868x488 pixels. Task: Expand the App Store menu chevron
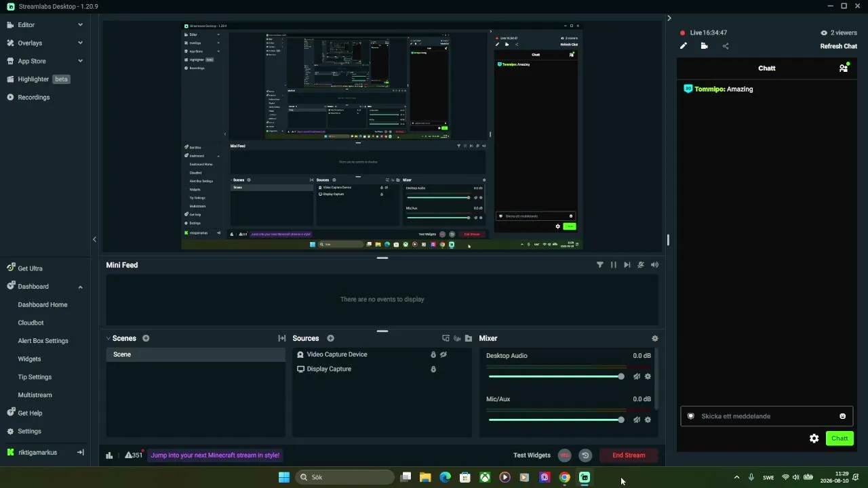pyautogui.click(x=80, y=61)
